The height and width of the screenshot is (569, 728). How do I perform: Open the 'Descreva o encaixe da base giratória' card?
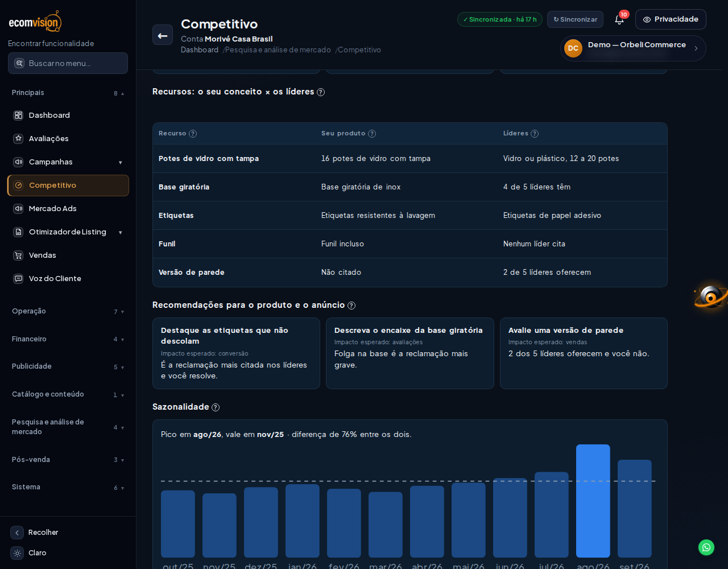[x=410, y=353]
